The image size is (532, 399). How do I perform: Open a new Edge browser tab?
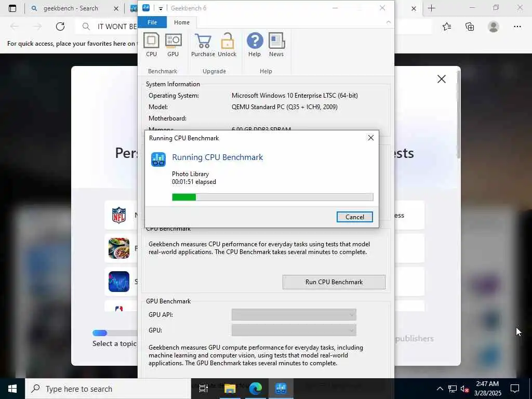(432, 8)
